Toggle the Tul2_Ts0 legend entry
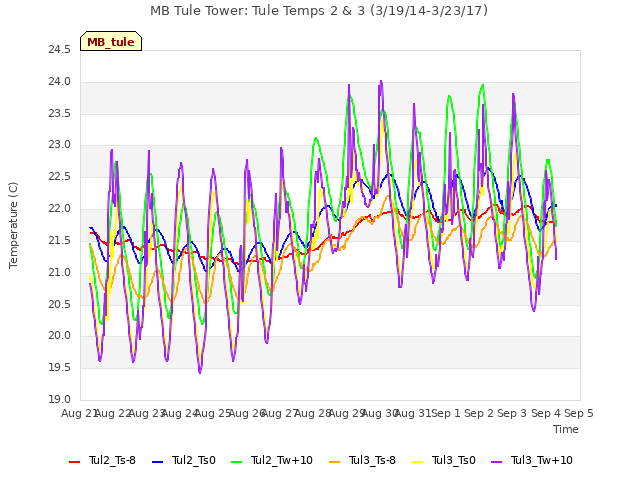The image size is (640, 480). [184, 460]
